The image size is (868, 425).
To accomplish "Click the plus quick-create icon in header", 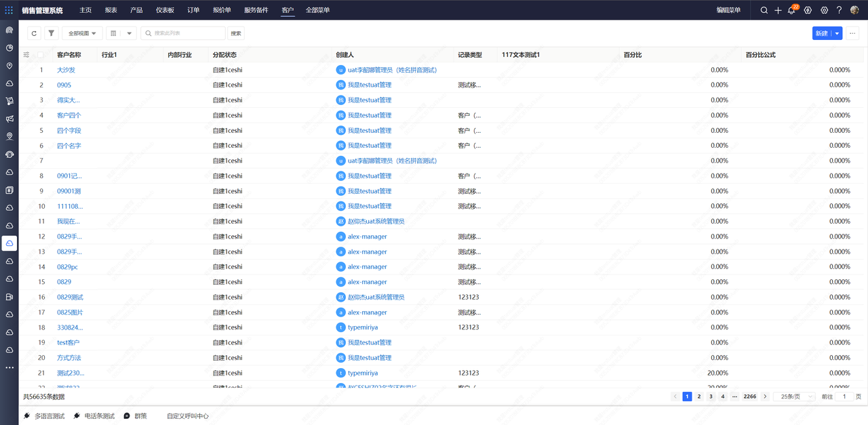I will [778, 10].
